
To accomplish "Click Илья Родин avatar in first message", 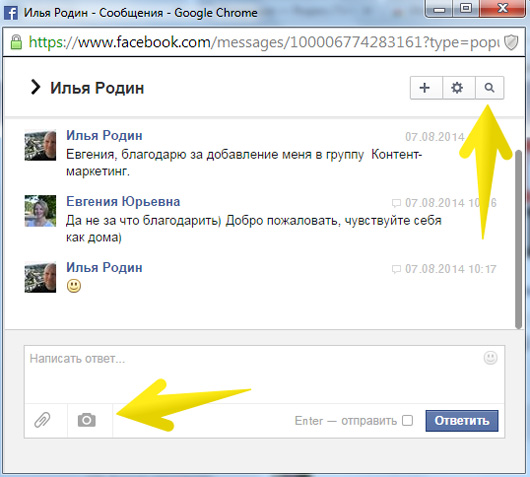I will (40, 145).
